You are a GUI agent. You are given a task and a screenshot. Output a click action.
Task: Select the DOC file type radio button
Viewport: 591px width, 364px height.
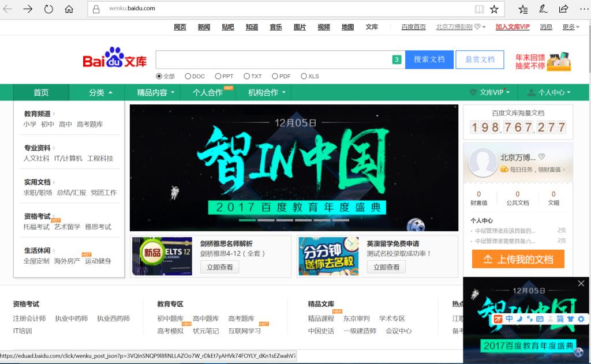188,76
